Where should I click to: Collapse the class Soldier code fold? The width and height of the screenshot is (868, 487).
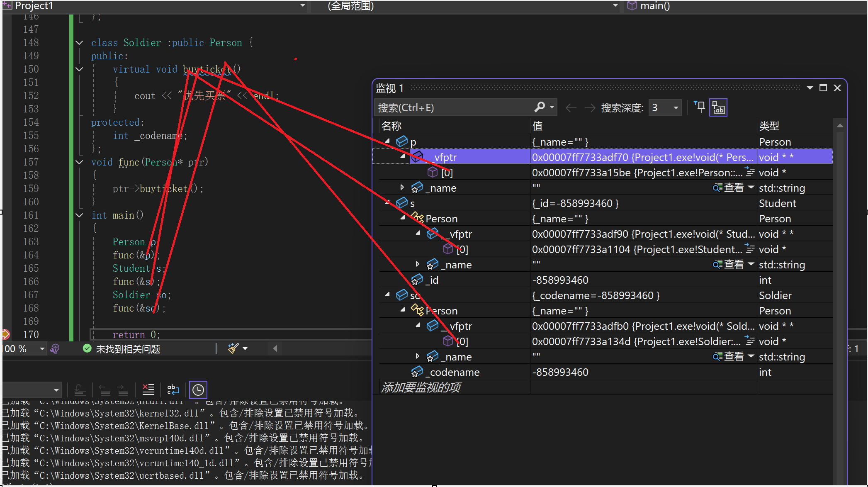pos(80,43)
